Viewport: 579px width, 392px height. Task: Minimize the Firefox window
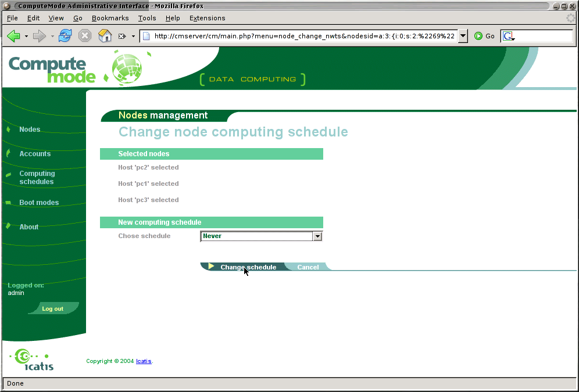click(x=556, y=6)
